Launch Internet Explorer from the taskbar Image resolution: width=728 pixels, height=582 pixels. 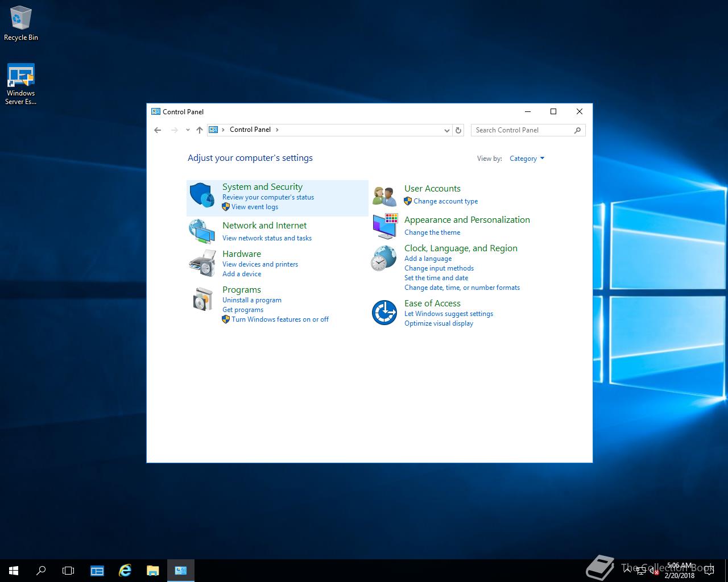click(125, 571)
